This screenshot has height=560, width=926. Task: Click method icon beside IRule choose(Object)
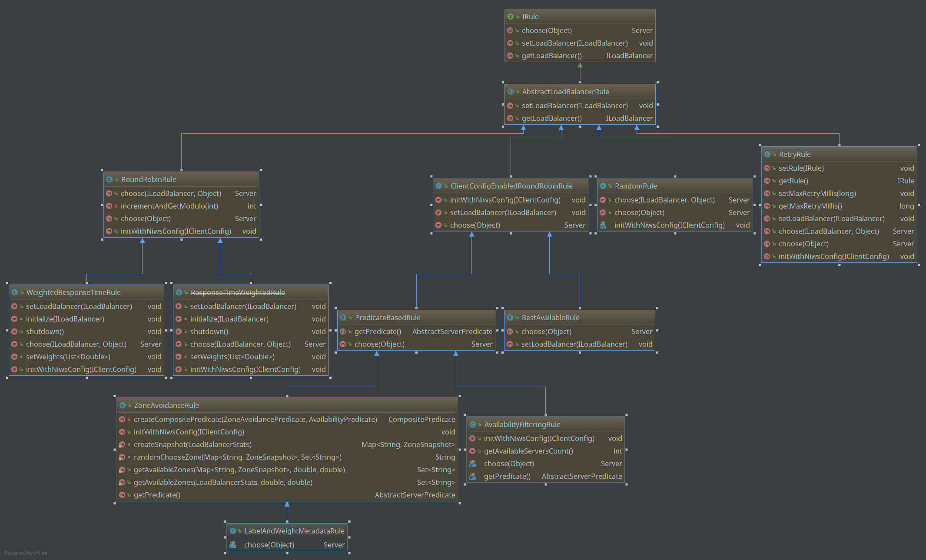[510, 30]
